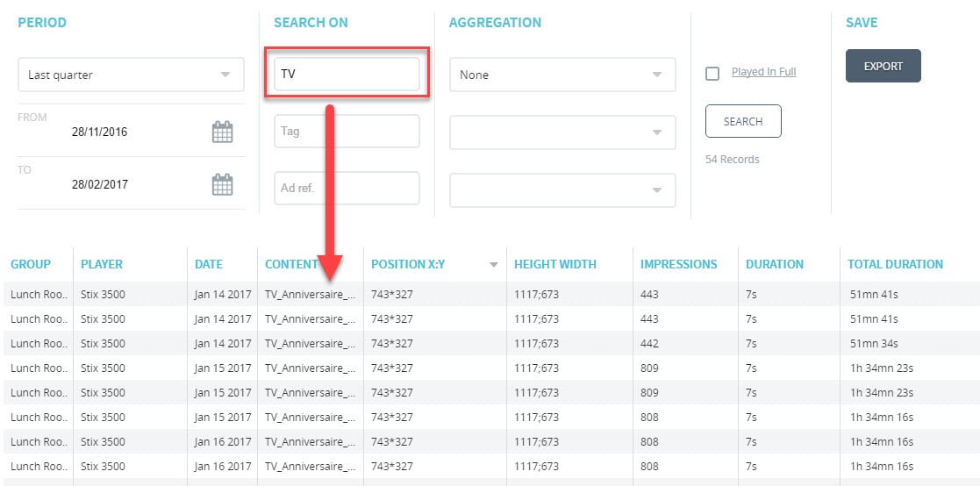Sort by the GROUP column header

click(x=31, y=264)
